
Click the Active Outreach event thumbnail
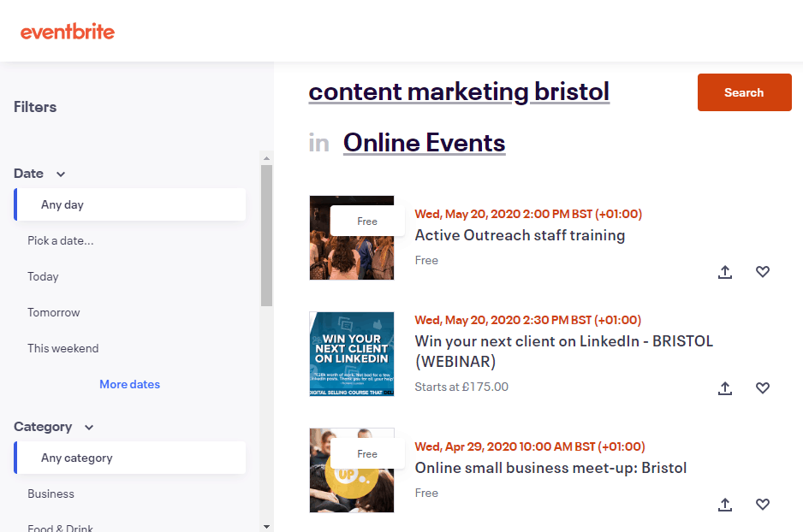pos(352,238)
